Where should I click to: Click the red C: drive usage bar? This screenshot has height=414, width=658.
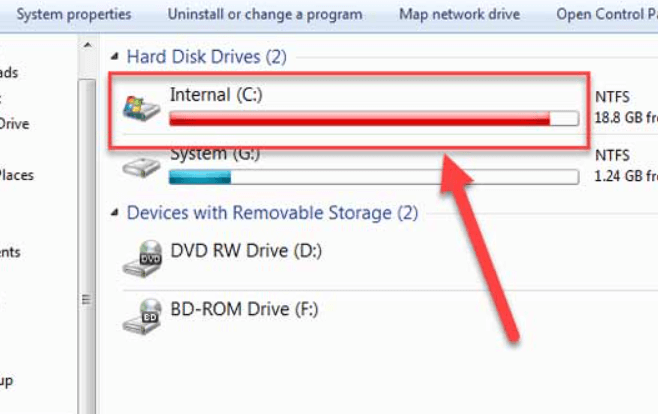(x=374, y=118)
